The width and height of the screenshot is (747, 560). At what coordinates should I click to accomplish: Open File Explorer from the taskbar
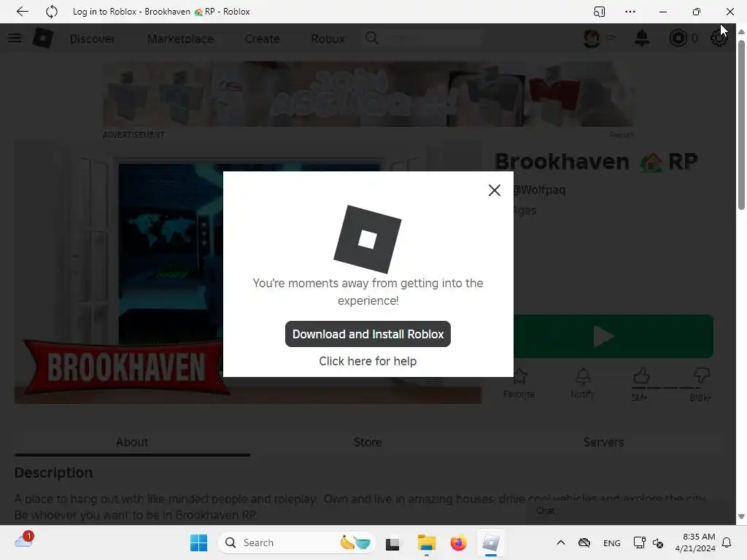click(x=426, y=542)
